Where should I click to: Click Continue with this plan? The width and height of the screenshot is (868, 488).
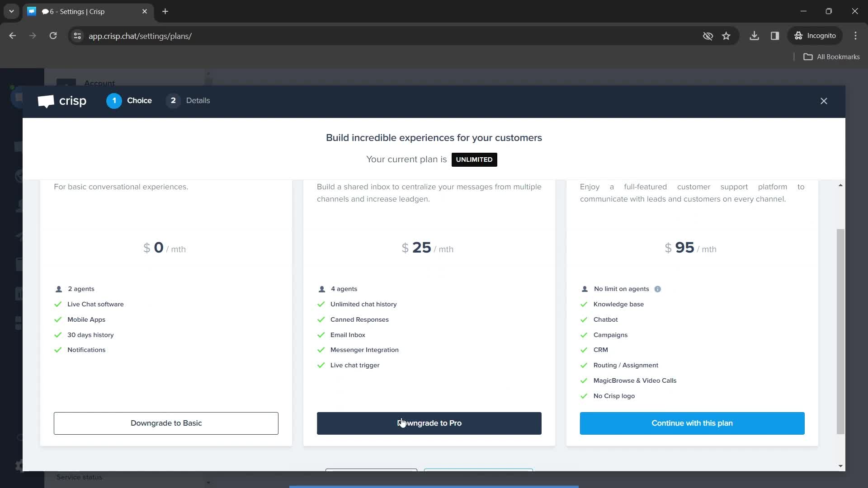(692, 423)
